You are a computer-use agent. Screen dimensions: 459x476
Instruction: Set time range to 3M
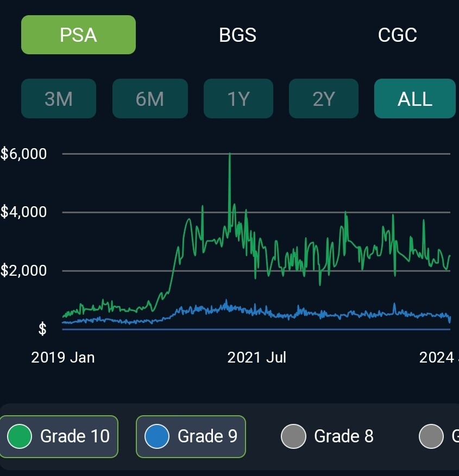[x=59, y=98]
